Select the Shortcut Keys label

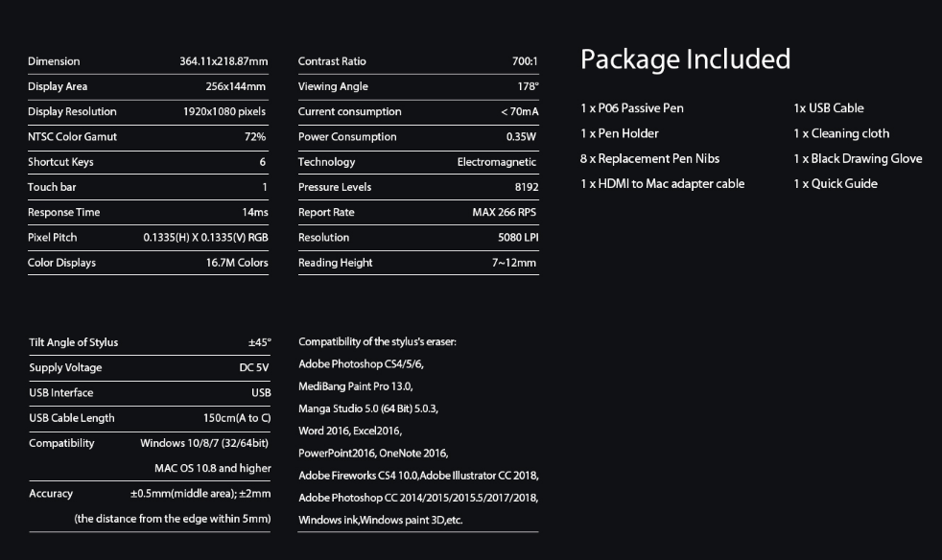(x=60, y=162)
